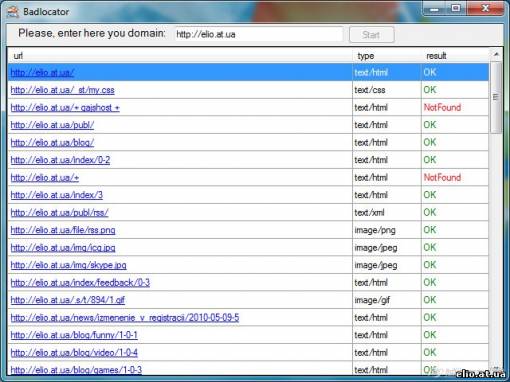
Task: Open the file/rss.png link
Action: (63, 230)
